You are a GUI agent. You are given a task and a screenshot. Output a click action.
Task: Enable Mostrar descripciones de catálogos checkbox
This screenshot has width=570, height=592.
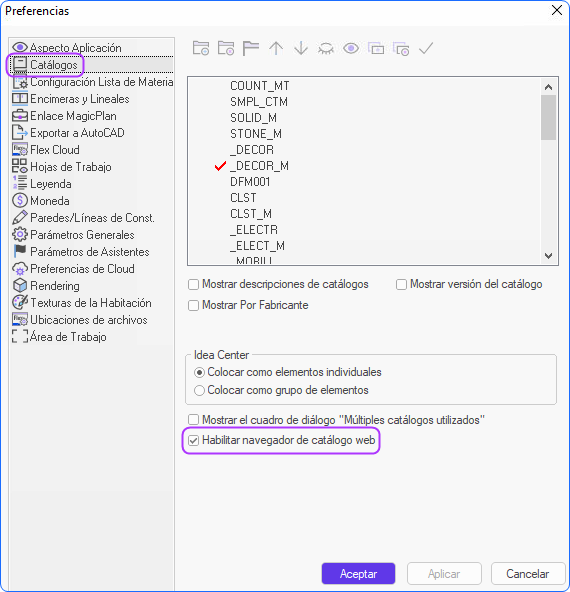[x=194, y=284]
